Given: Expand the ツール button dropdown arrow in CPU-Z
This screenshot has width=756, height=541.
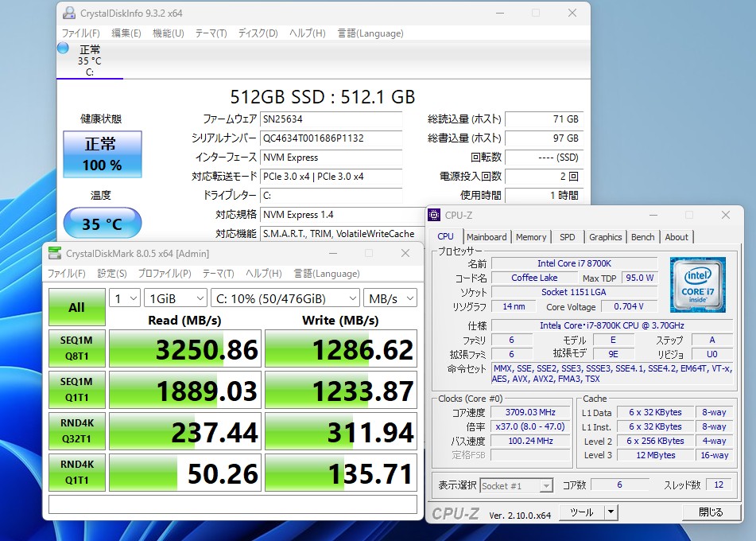Looking at the screenshot, I should (611, 512).
